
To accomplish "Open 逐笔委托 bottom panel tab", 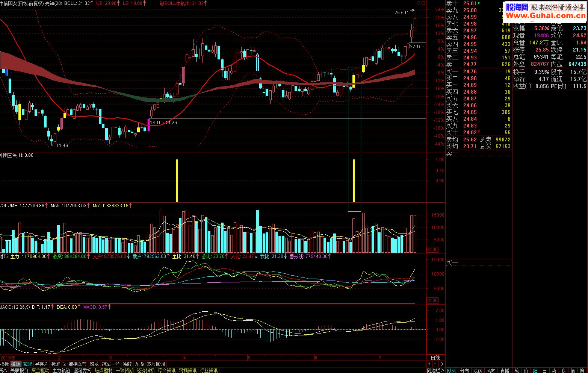I will pyautogui.click(x=82, y=370).
